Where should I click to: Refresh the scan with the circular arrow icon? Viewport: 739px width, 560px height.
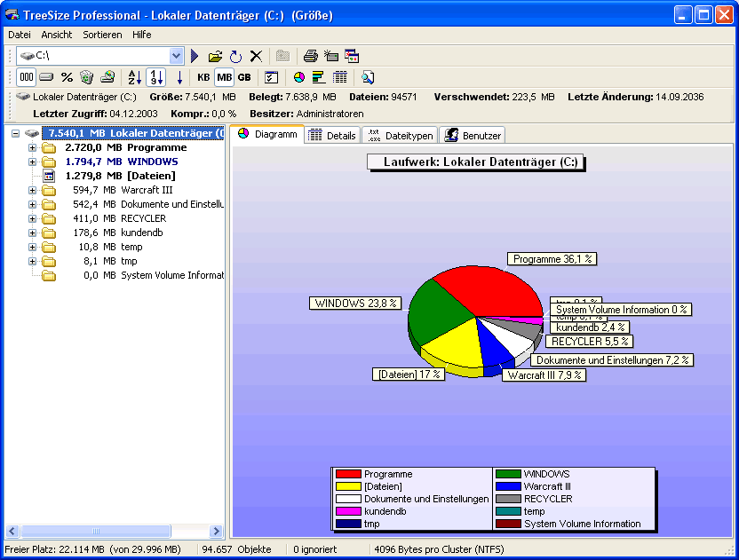coord(235,57)
